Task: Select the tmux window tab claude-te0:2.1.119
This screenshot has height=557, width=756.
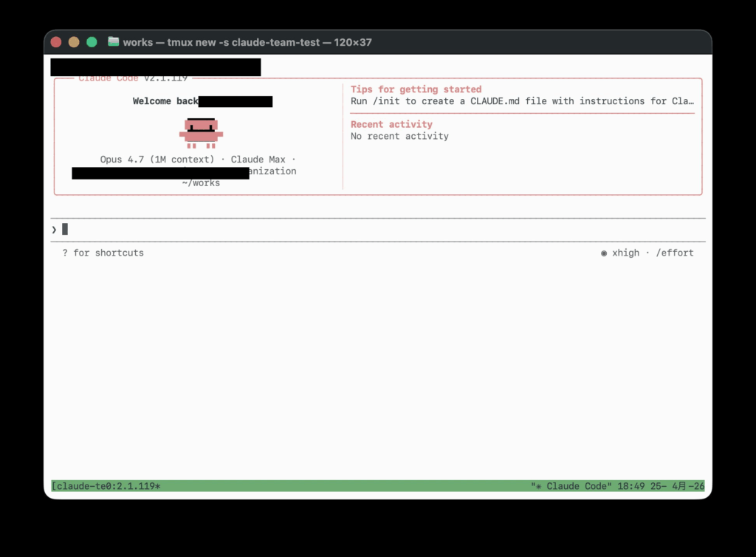Action: [108, 486]
